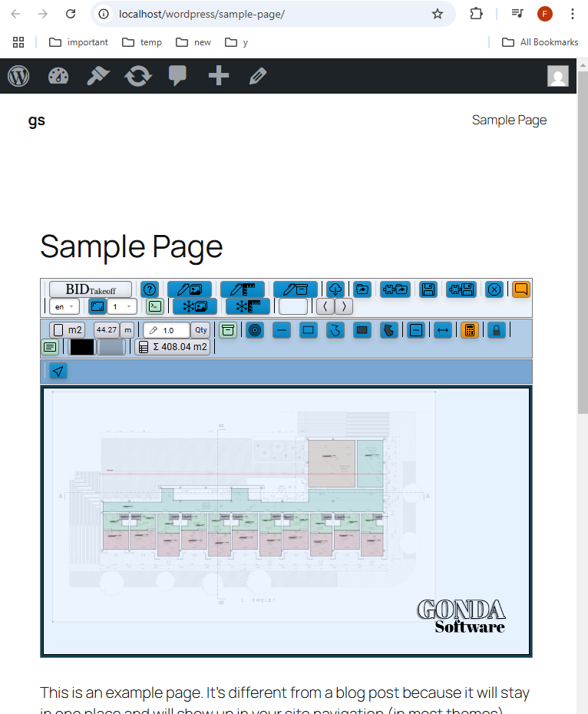This screenshot has height=714, width=588.
Task: Open the black color swatch
Action: [82, 347]
